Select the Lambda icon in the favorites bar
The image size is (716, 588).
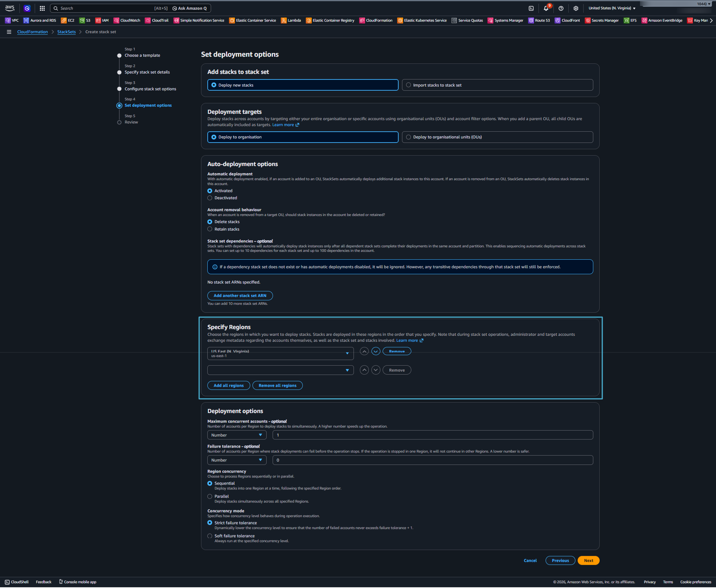pyautogui.click(x=291, y=21)
